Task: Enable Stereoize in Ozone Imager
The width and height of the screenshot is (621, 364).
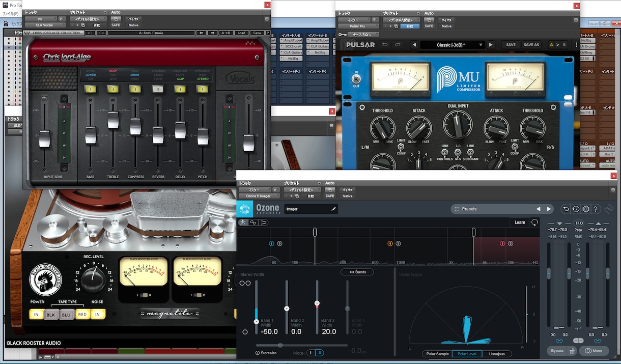Action: 267,353
